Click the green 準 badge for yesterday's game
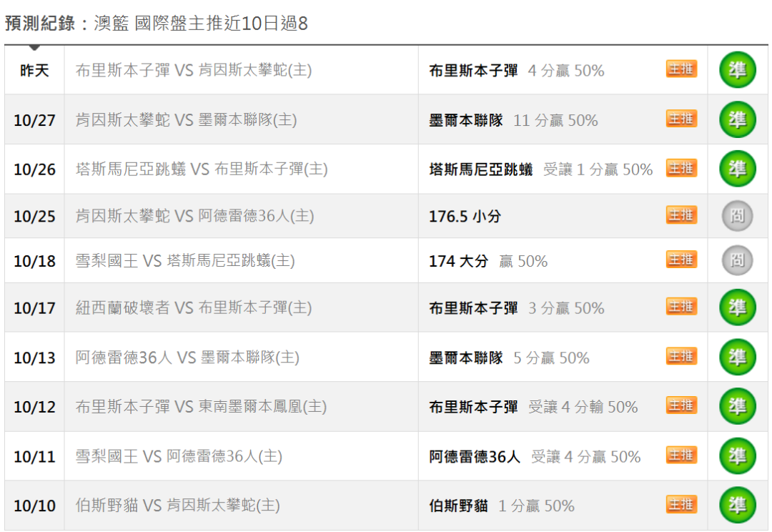 tap(737, 70)
